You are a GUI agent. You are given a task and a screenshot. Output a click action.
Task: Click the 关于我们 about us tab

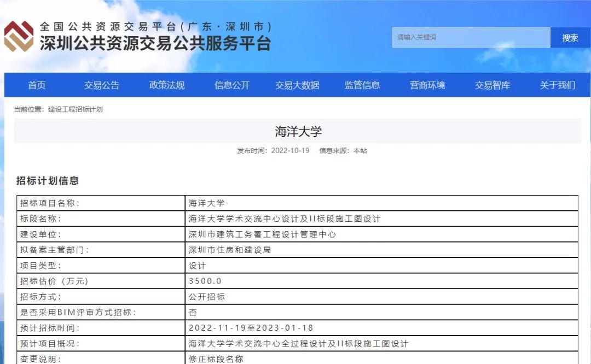coord(558,85)
